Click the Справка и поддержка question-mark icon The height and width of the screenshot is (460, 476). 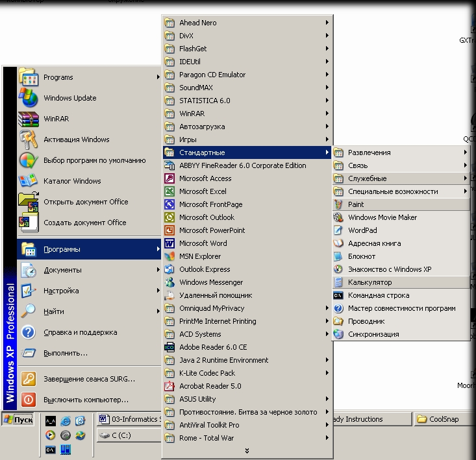(28, 332)
